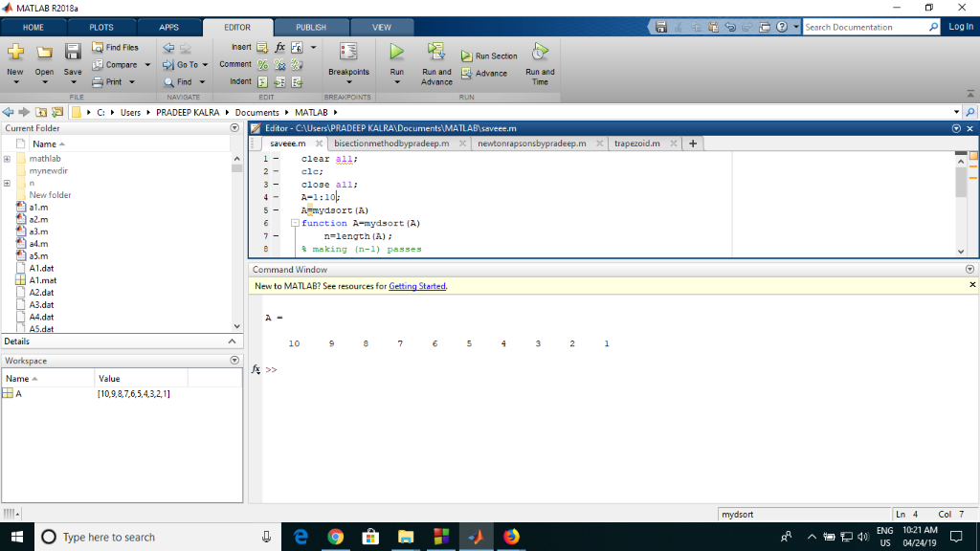
Task: Open Workspace panel actions menu
Action: tap(234, 361)
